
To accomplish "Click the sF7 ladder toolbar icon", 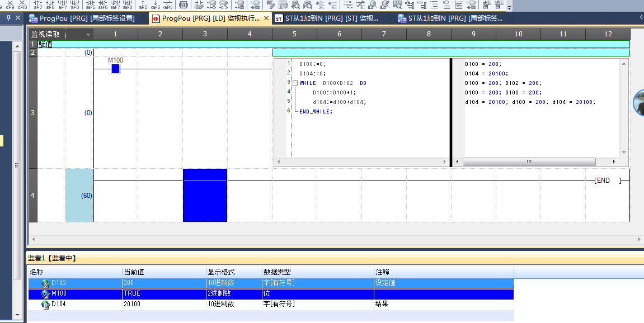I will point(38,5).
